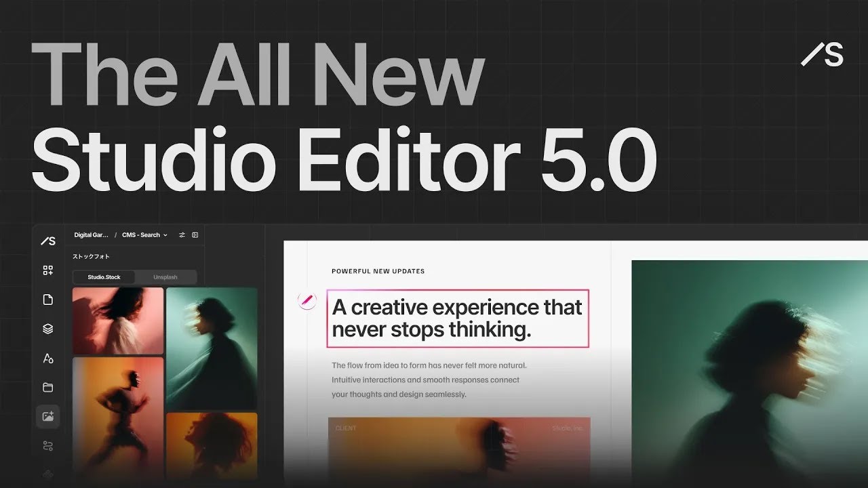Click the POWERFUL NEW UPDATES label
This screenshot has width=868, height=488.
coord(378,271)
